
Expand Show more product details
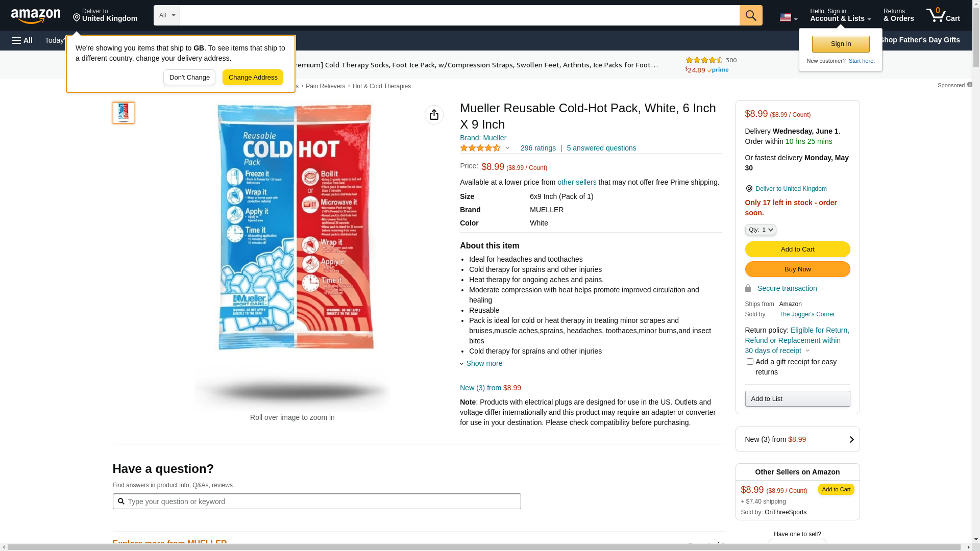[483, 363]
